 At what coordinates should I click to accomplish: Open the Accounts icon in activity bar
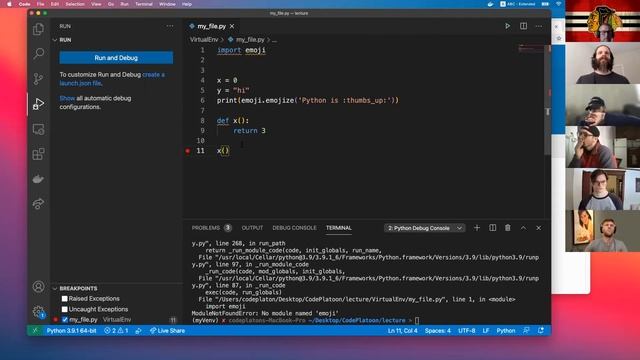pos(38,287)
